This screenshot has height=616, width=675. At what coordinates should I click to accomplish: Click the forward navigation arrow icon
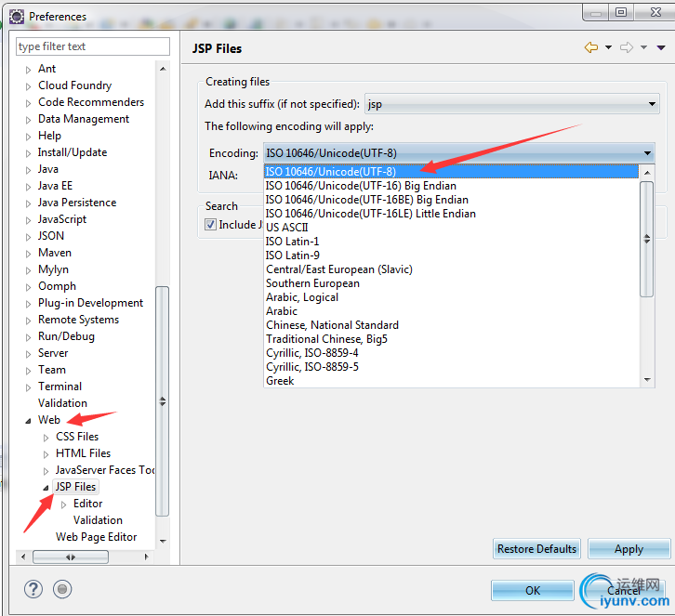coord(627,47)
